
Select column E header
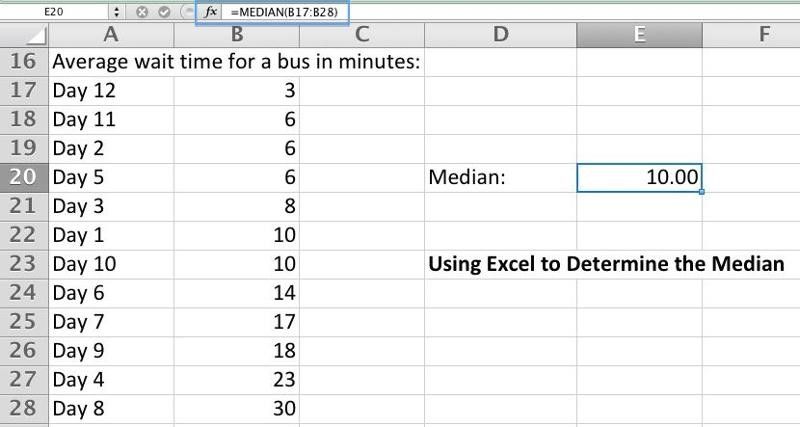(639, 35)
